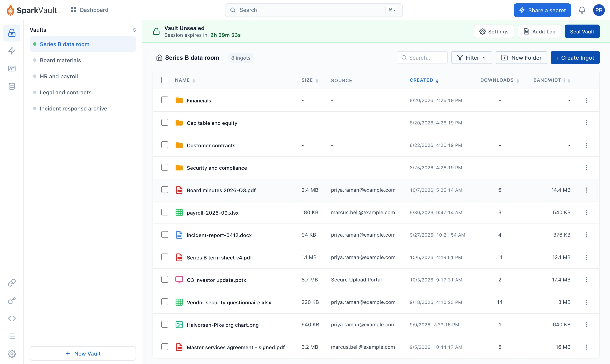
Task: Open the Legal and contracts vault
Action: (x=83, y=92)
